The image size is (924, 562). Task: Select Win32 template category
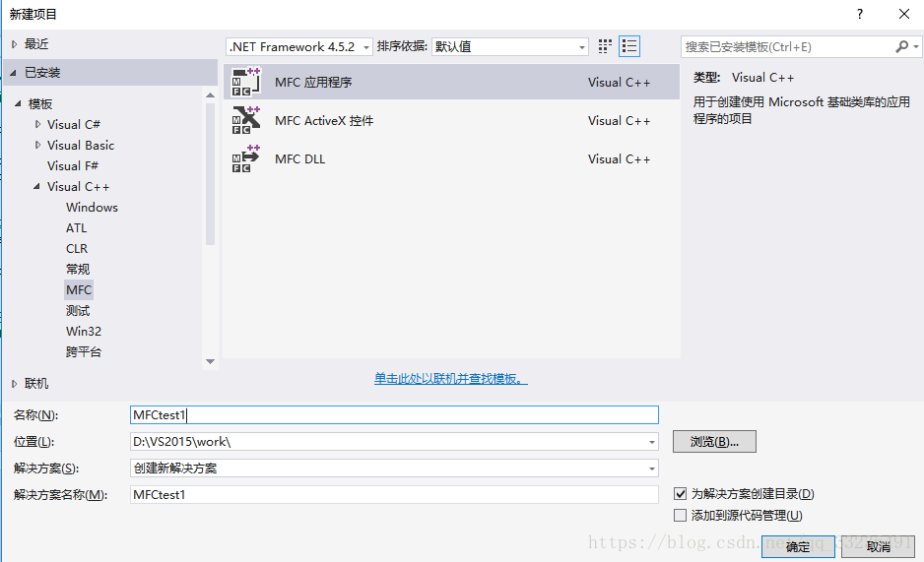pyautogui.click(x=84, y=332)
